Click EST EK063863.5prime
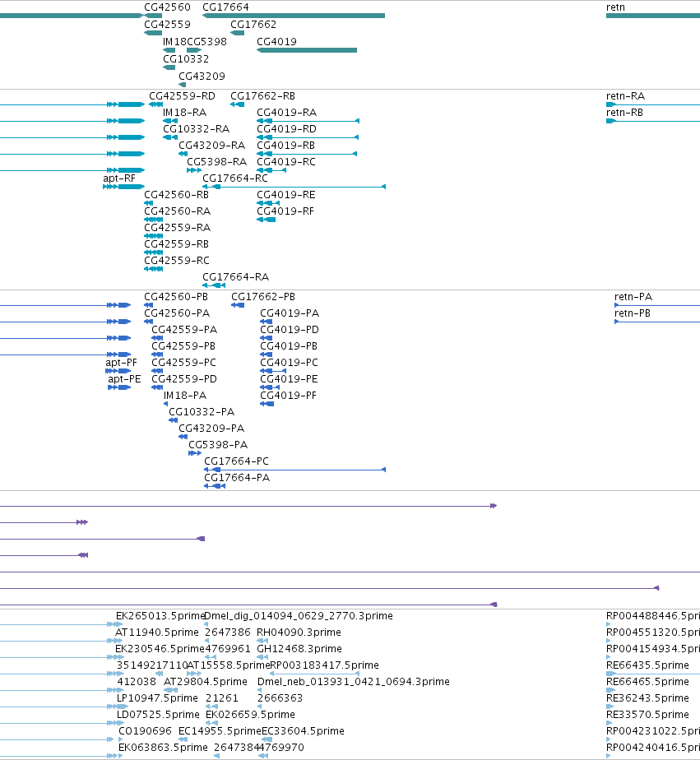This screenshot has height=760, width=700. point(164,748)
